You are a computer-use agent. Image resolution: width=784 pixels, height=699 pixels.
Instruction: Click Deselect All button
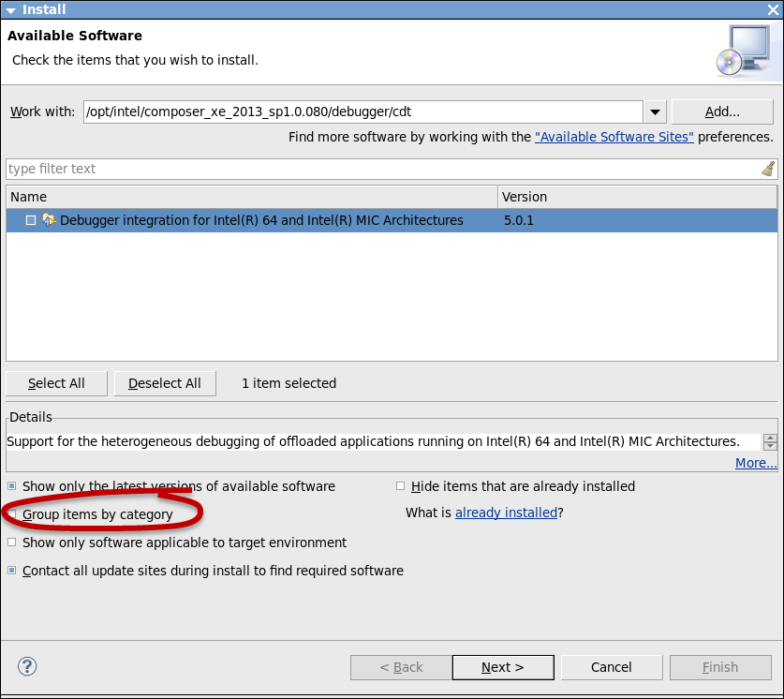pos(165,383)
